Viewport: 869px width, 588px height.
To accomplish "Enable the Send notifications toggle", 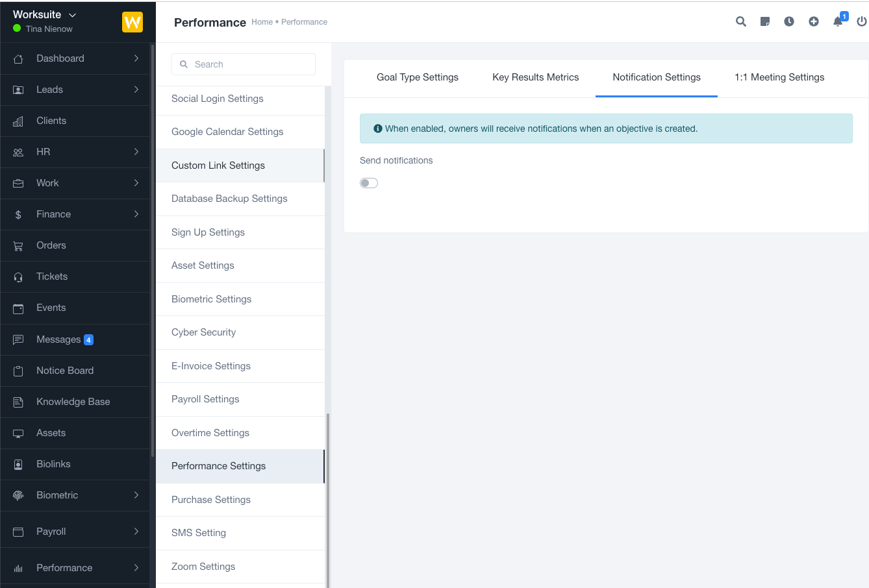I will [x=369, y=183].
